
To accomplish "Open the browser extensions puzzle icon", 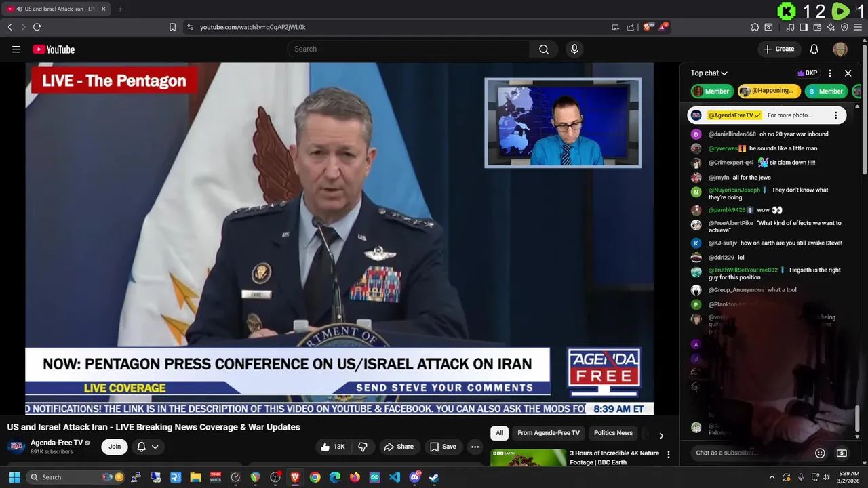I will click(755, 27).
